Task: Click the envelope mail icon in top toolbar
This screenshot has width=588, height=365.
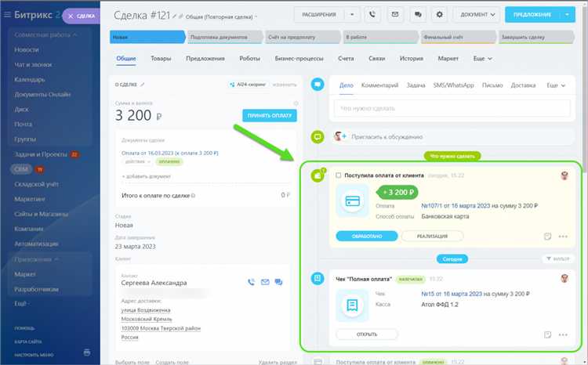Action: pos(395,15)
